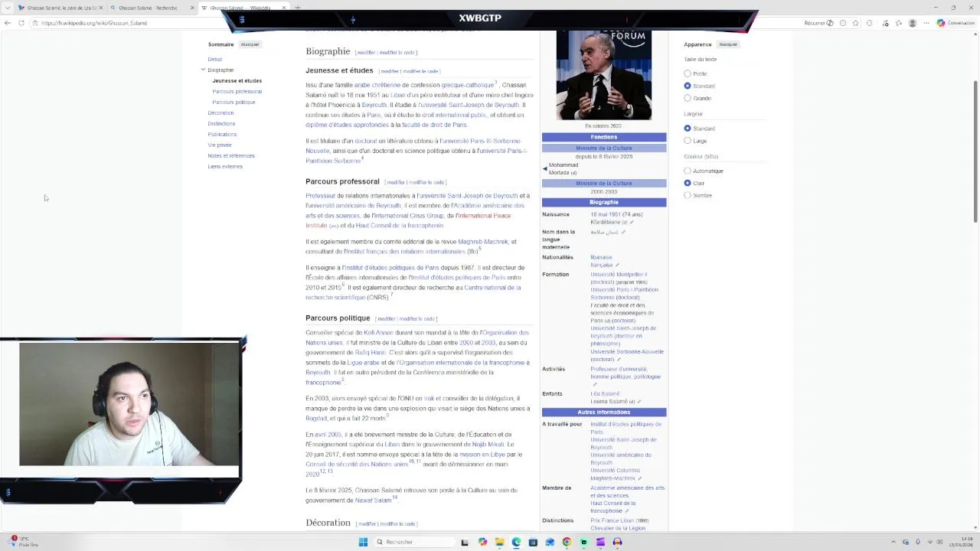Open Copilot Conversation button
Image resolution: width=980 pixels, height=551 pixels.
pos(955,23)
